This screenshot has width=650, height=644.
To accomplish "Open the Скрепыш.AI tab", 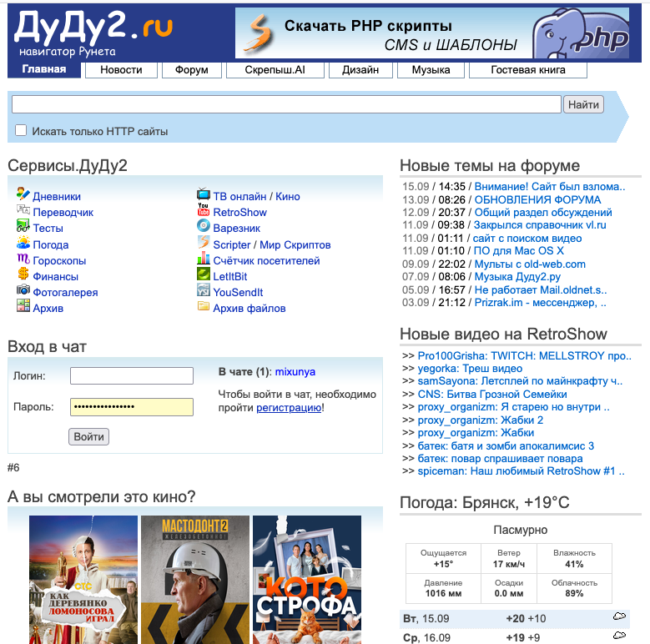I will click(x=275, y=69).
